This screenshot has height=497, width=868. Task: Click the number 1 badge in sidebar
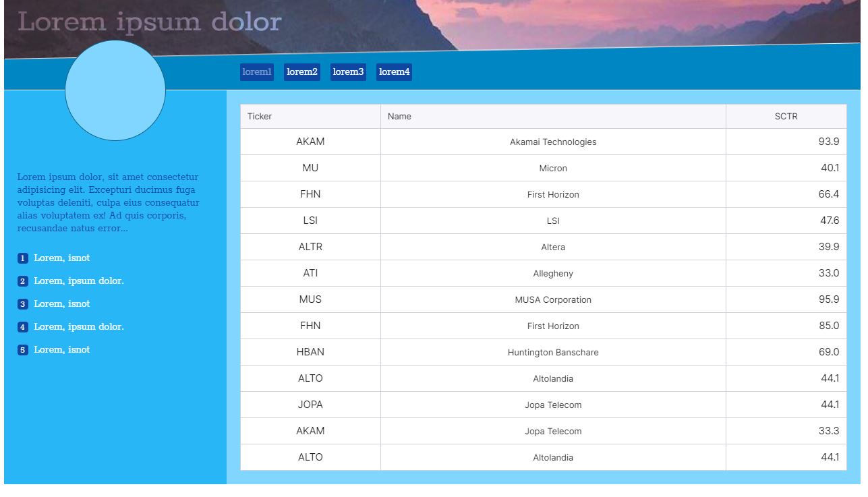tap(22, 258)
